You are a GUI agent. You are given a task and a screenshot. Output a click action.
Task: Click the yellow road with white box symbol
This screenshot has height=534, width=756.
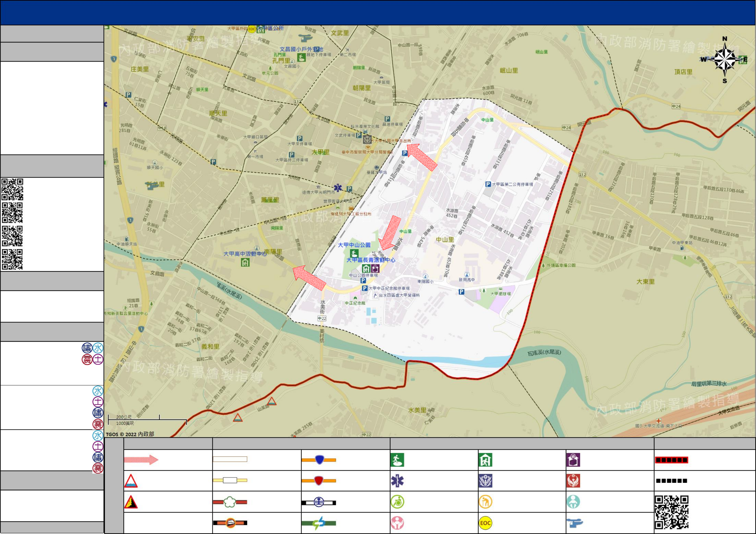pyautogui.click(x=230, y=480)
